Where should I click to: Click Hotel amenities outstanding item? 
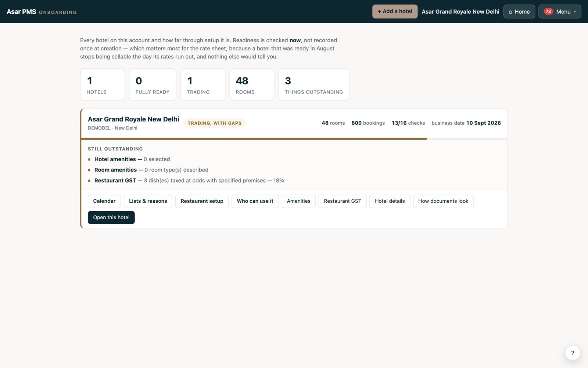(x=129, y=159)
